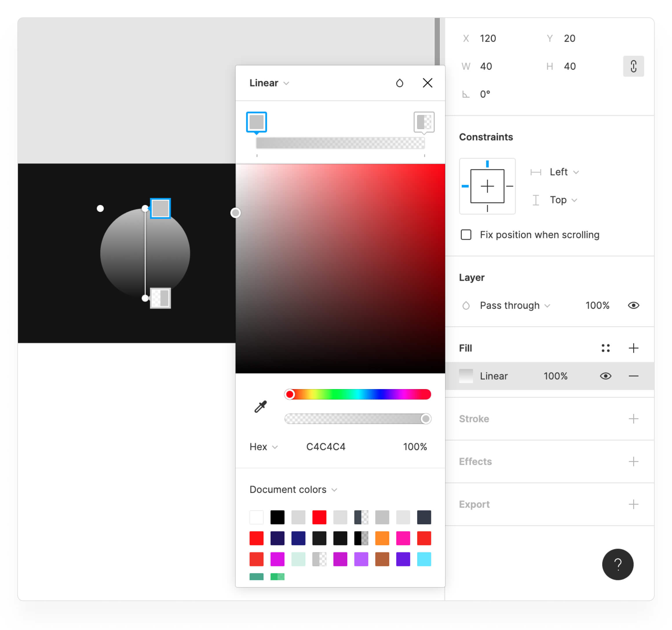Viewport: 672px width, 630px height.
Task: Click the C4C4C4 hex value field
Action: tap(326, 446)
